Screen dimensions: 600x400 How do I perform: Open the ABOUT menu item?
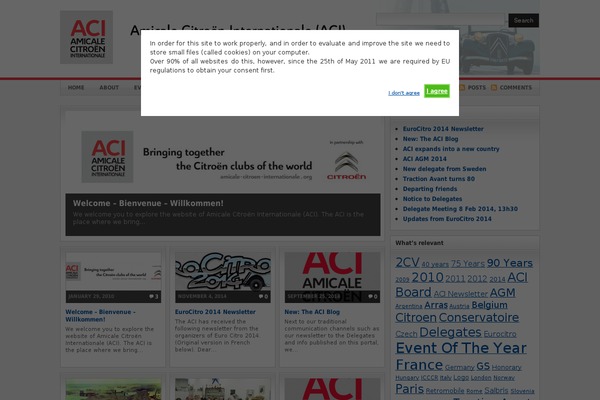click(109, 88)
